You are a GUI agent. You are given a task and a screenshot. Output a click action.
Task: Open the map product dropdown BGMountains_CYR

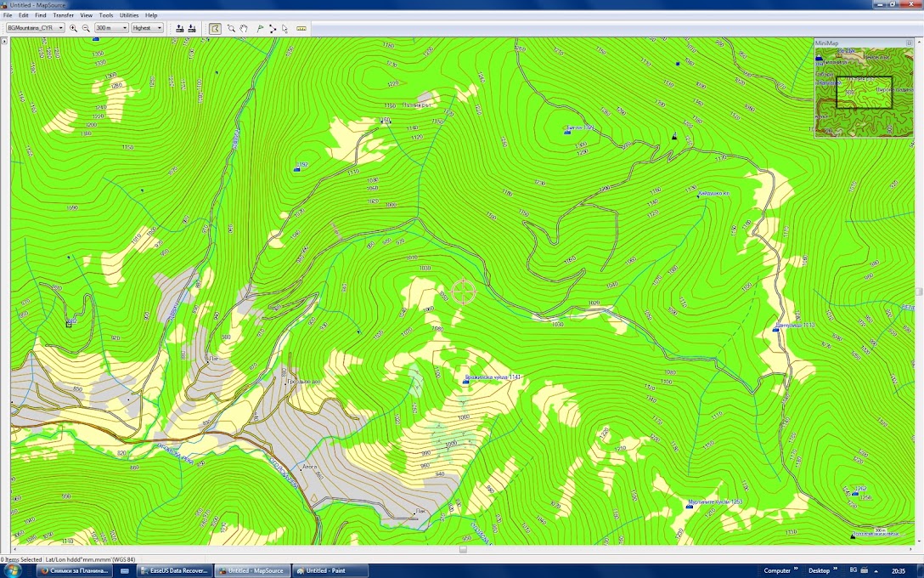[x=36, y=28]
